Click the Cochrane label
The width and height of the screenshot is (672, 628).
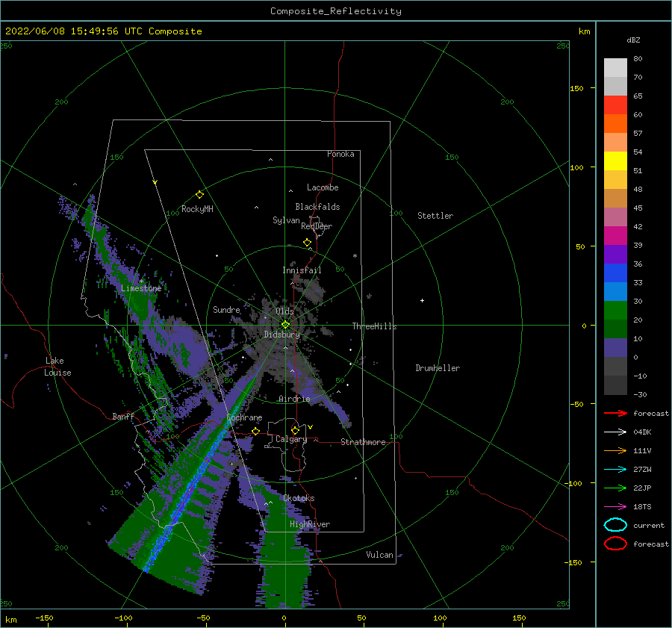coord(244,417)
